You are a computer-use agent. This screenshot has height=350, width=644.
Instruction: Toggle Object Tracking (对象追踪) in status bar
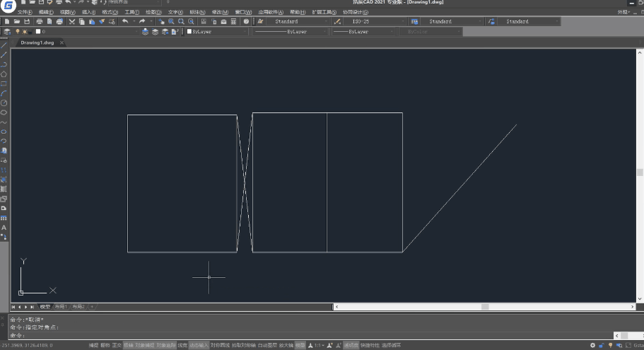pos(166,346)
